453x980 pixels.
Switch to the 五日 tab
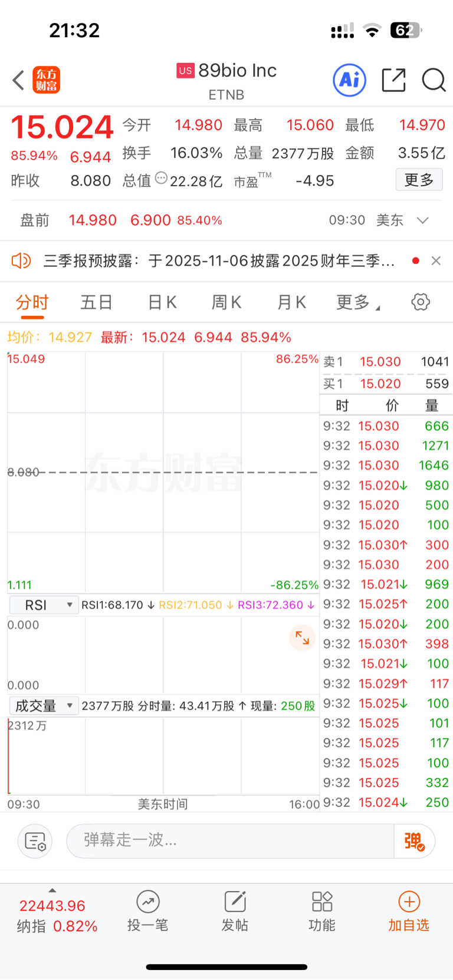coord(97,302)
